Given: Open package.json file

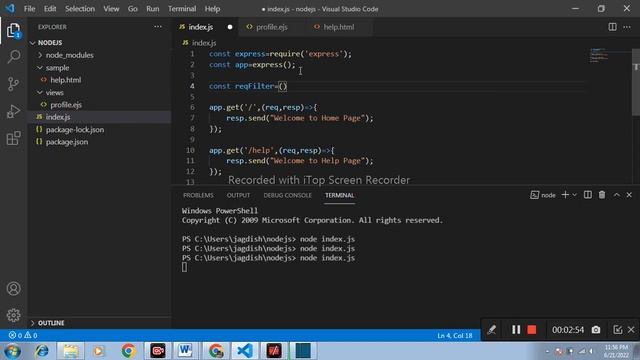Looking at the screenshot, I should click(x=99, y=142).
